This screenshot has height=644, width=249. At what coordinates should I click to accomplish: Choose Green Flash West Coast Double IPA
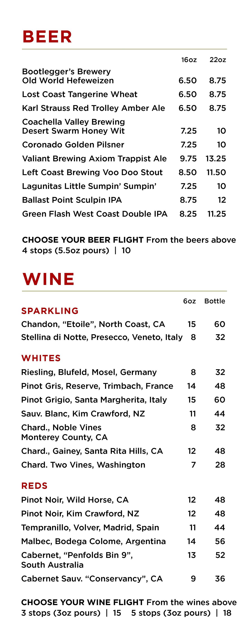(x=94, y=214)
